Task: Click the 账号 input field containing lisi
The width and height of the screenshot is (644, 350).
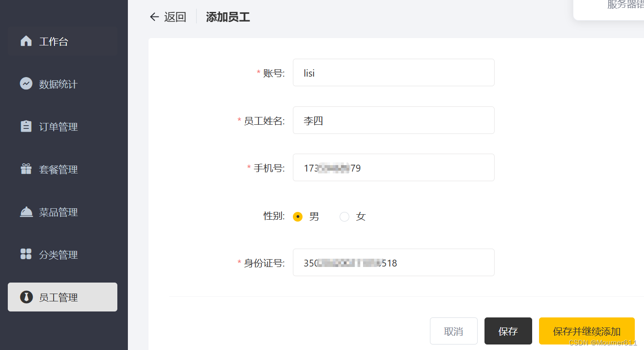Action: [x=394, y=72]
